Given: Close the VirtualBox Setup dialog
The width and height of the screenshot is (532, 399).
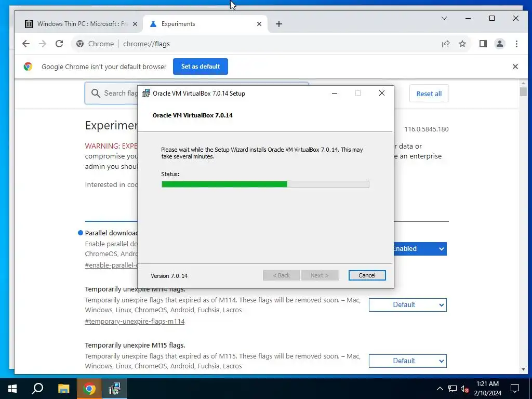Looking at the screenshot, I should tap(382, 94).
